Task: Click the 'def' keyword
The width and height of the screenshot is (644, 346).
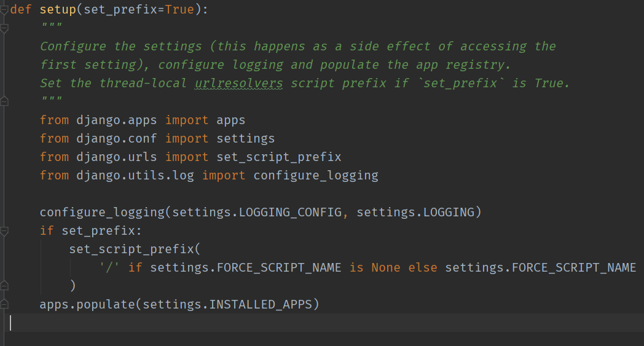Action: [21, 9]
